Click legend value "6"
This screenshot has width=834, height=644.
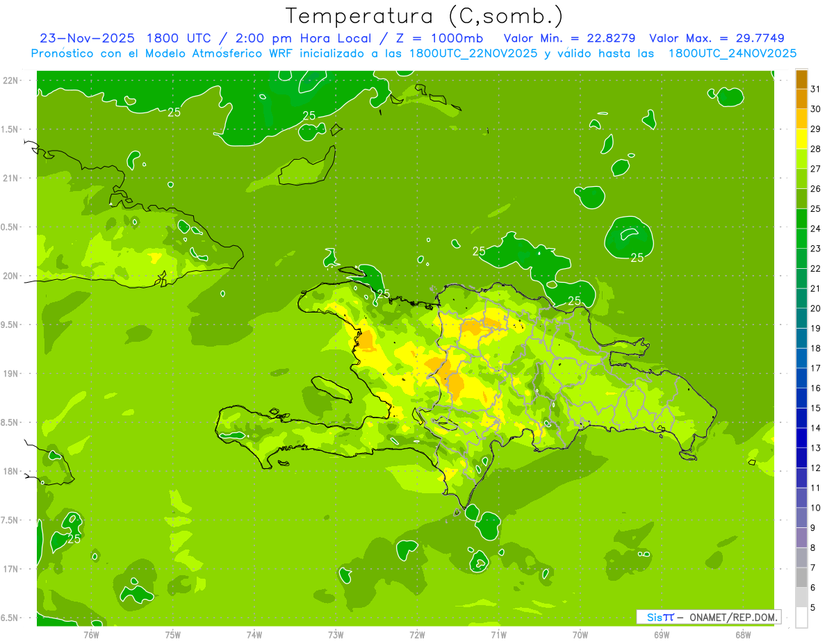click(x=813, y=587)
